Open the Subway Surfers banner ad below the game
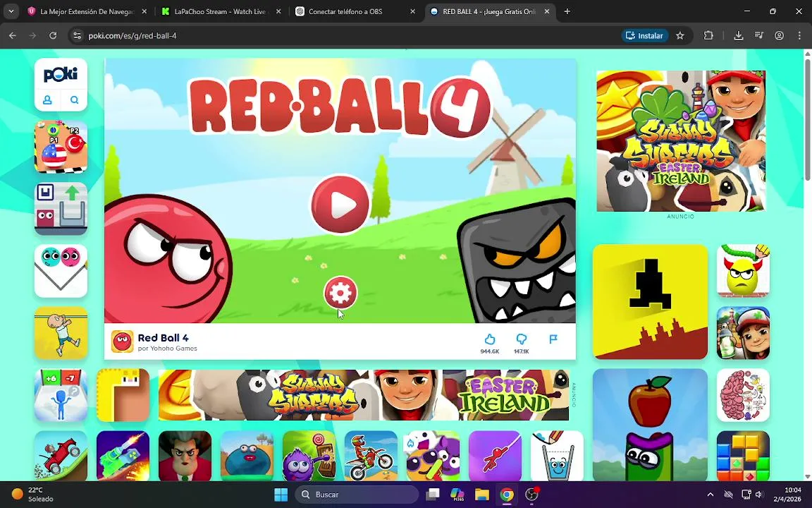The width and height of the screenshot is (812, 508). pyautogui.click(x=363, y=395)
